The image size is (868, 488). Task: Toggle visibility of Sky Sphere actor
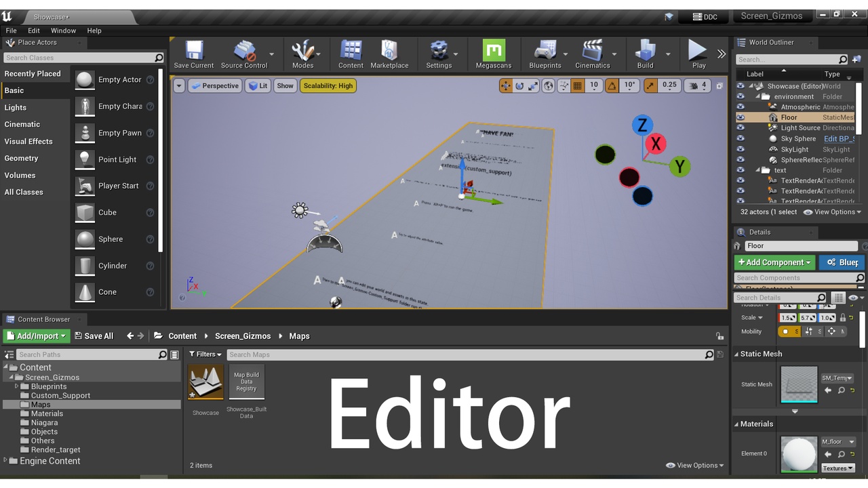coord(741,139)
